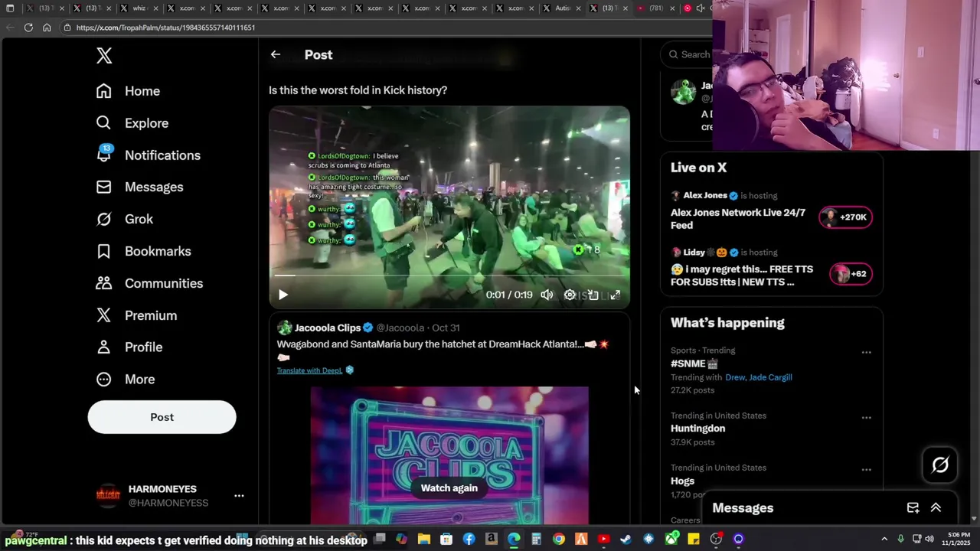Screen dimensions: 980x551
Task: Open the Xbox app from the taskbar
Action: coord(671,540)
